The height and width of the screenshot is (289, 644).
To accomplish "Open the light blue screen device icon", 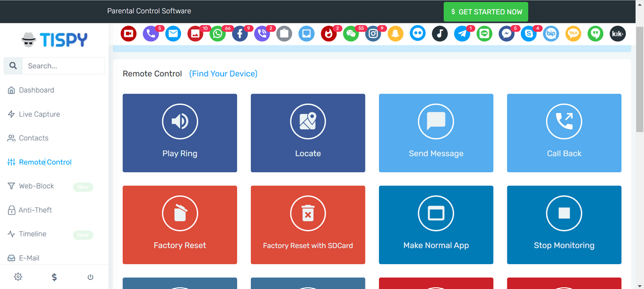I will pos(306,33).
